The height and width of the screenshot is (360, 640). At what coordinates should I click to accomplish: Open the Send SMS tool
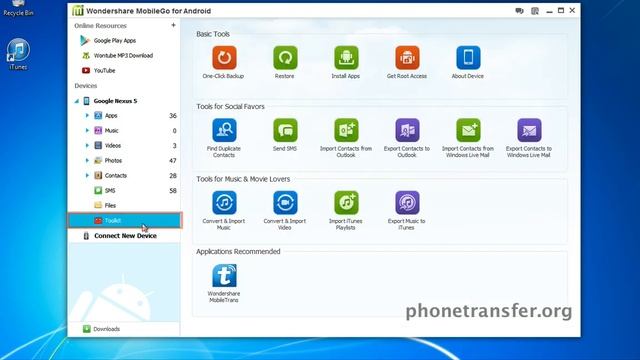click(285, 130)
